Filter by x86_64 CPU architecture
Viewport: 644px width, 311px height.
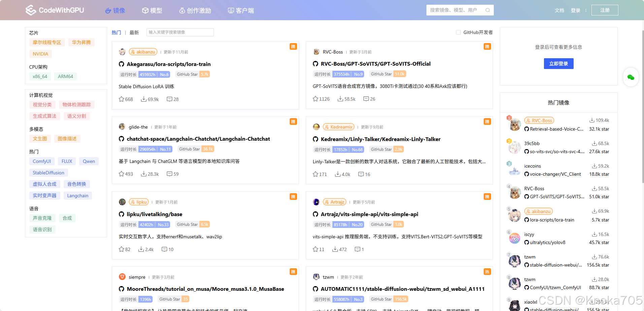pyautogui.click(x=40, y=76)
